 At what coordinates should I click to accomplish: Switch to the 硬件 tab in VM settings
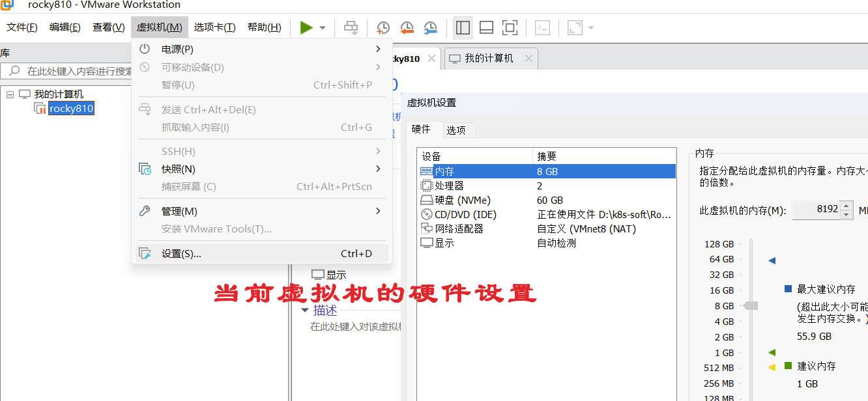pyautogui.click(x=422, y=130)
